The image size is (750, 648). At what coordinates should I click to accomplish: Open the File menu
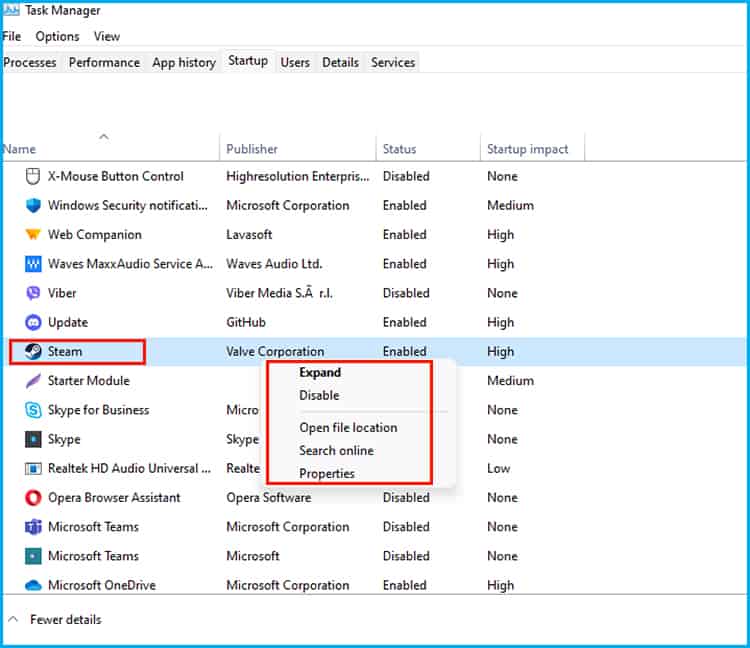pyautogui.click(x=11, y=36)
